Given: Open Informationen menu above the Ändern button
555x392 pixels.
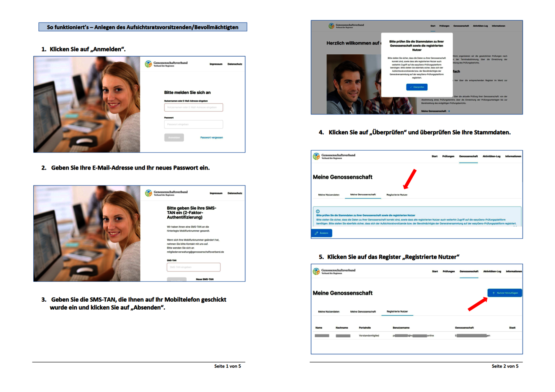Looking at the screenshot, I should coord(513,156).
